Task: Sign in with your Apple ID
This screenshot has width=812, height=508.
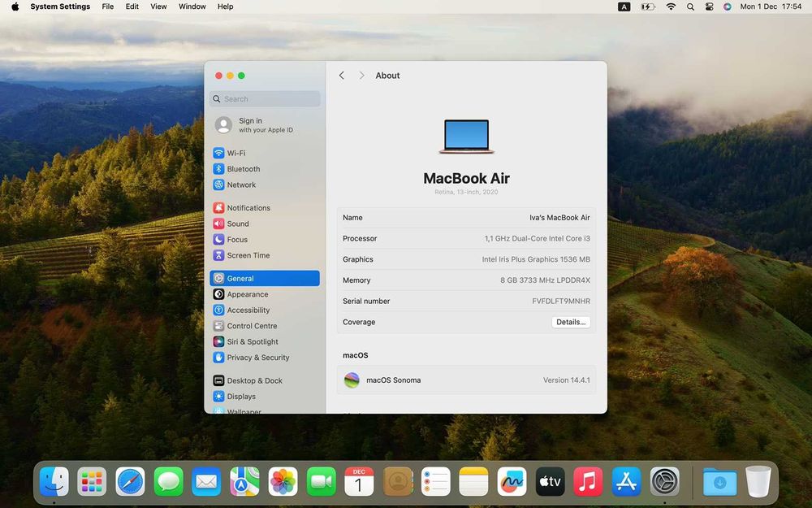Action: (265, 125)
